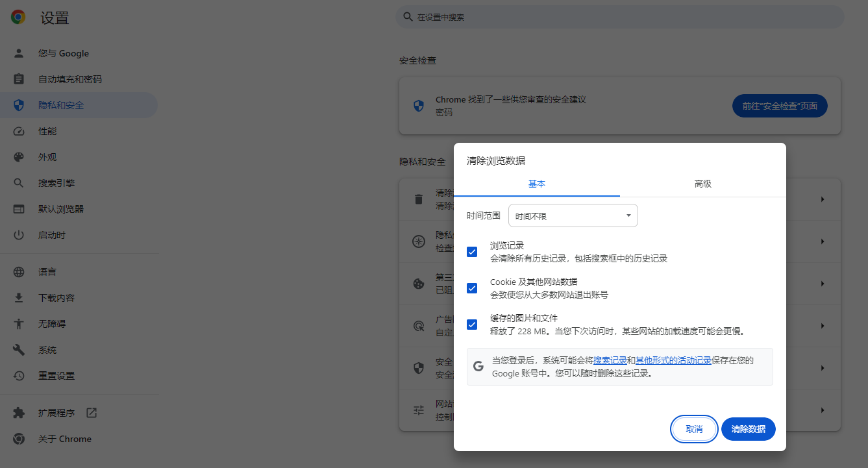Click the 在设置中搜索 search field

coord(619,16)
